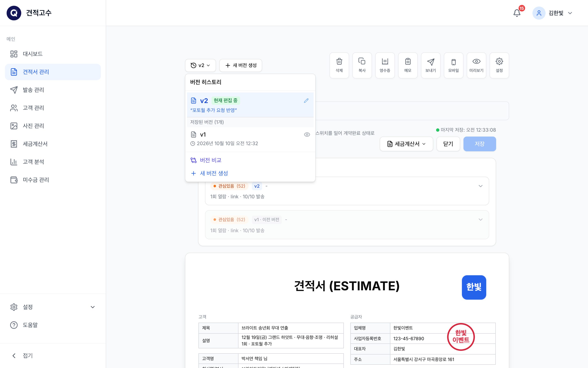Expand the v2 관심있음 send record
This screenshot has height=368, width=588.
point(347,191)
